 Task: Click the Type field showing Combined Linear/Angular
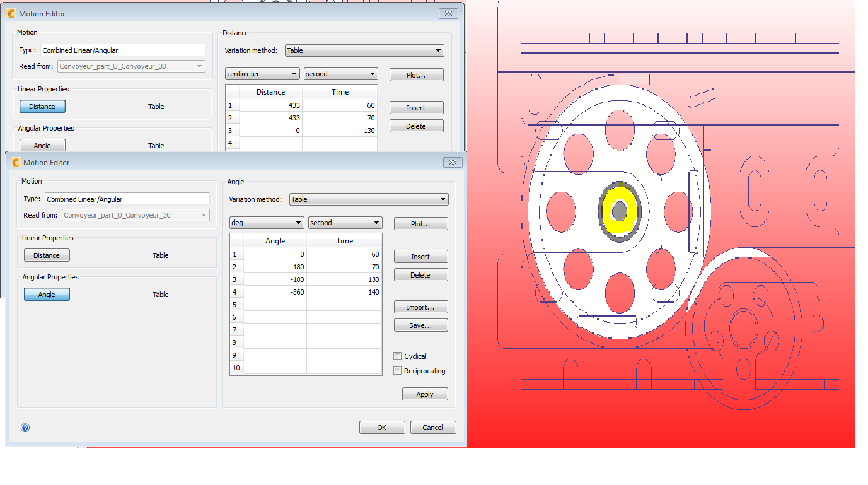click(x=127, y=199)
